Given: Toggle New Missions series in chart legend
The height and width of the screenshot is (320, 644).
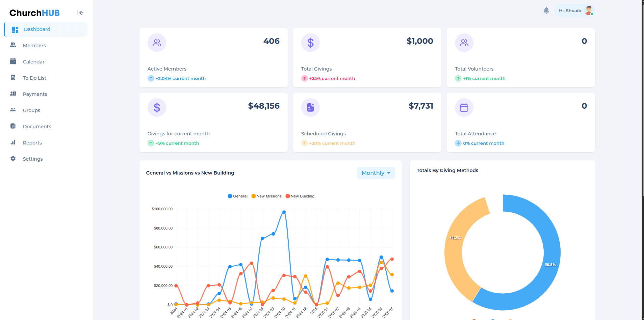Looking at the screenshot, I should pos(266,196).
